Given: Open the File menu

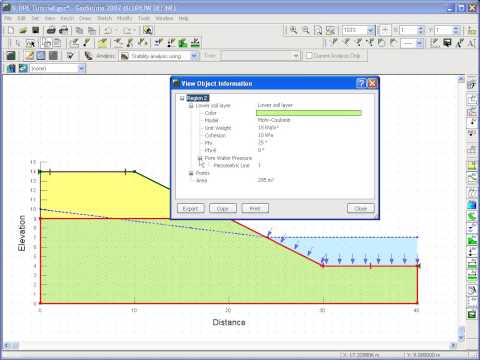Looking at the screenshot, I should pyautogui.click(x=8, y=18).
